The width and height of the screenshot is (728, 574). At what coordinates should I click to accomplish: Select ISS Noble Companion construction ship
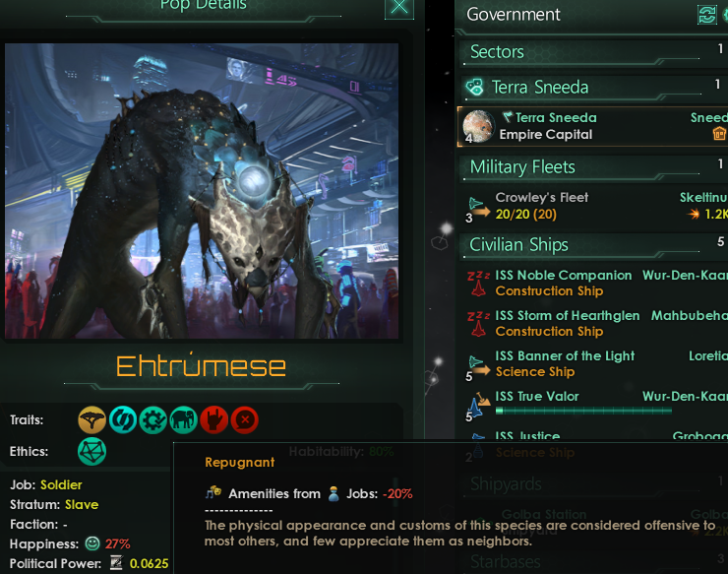click(595, 283)
